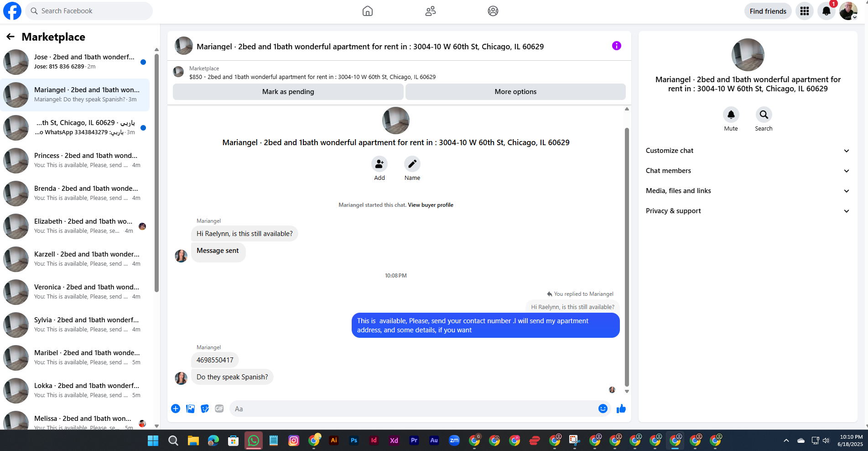Expand the Privacy & support section

tap(748, 211)
